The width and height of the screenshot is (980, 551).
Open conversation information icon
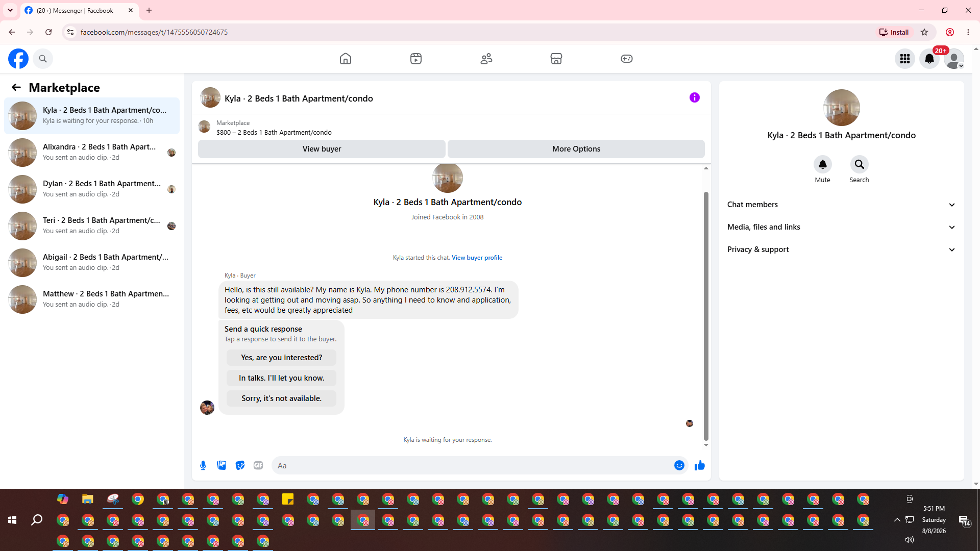click(695, 97)
